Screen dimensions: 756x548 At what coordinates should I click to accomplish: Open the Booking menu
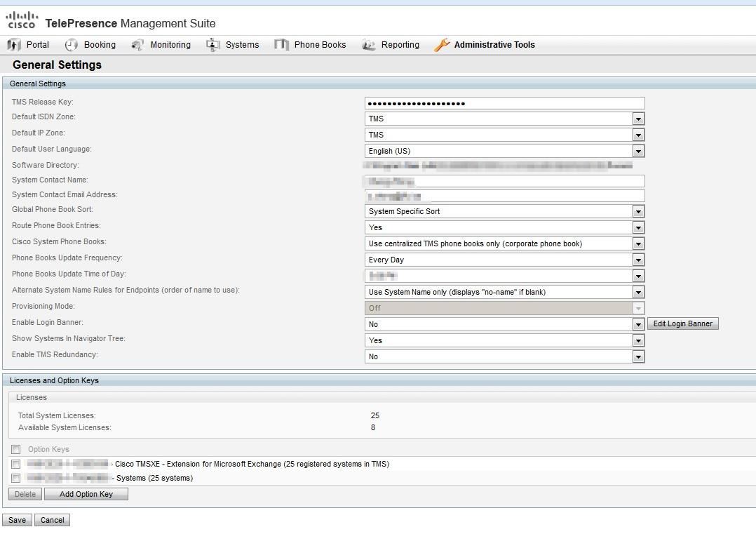[x=100, y=45]
